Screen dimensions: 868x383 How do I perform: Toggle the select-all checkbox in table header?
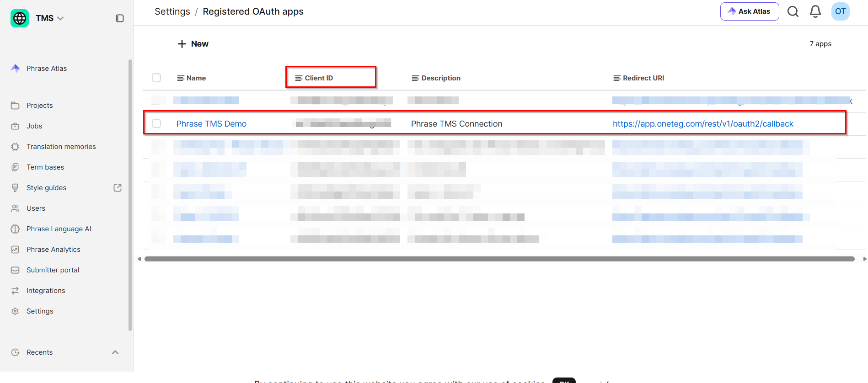[x=156, y=78]
